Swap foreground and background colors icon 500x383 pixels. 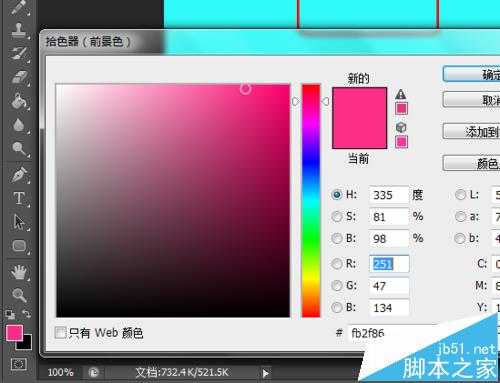(x=27, y=313)
